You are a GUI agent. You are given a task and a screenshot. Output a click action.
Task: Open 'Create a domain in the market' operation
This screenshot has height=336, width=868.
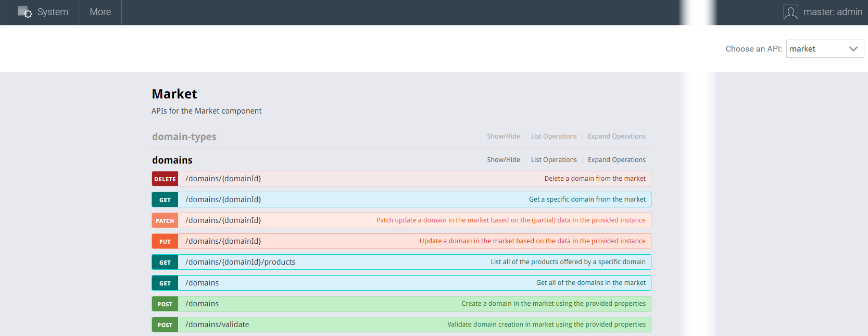coord(553,304)
